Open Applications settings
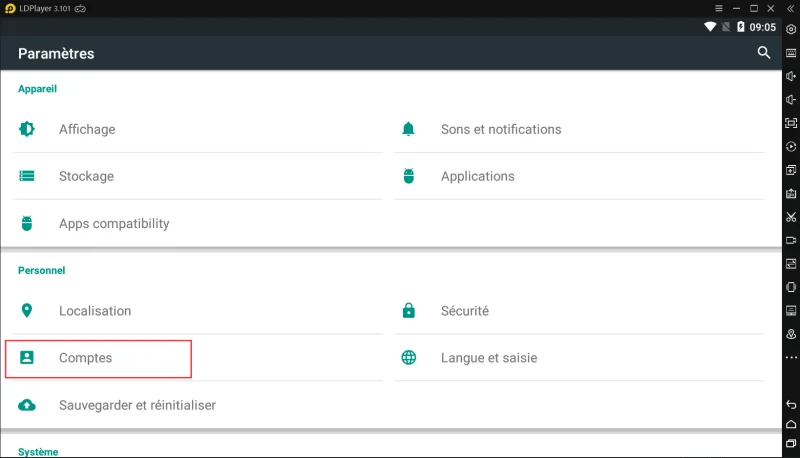Image resolution: width=800 pixels, height=458 pixels. [579, 176]
